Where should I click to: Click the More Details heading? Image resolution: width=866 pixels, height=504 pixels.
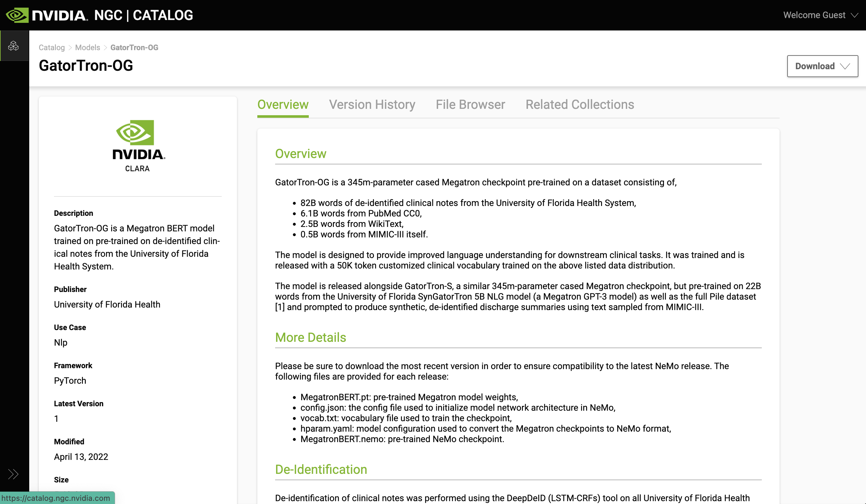click(x=311, y=337)
